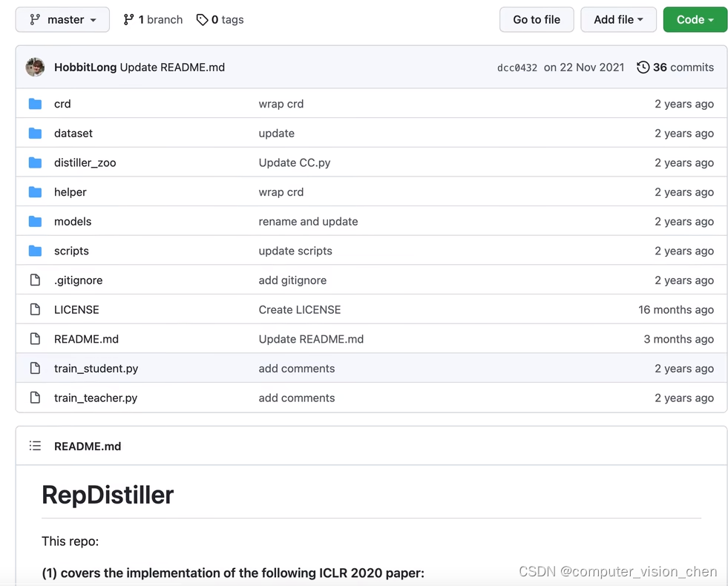Open Update README.md commit in README.md row
Image resolution: width=728 pixels, height=586 pixels.
(311, 339)
